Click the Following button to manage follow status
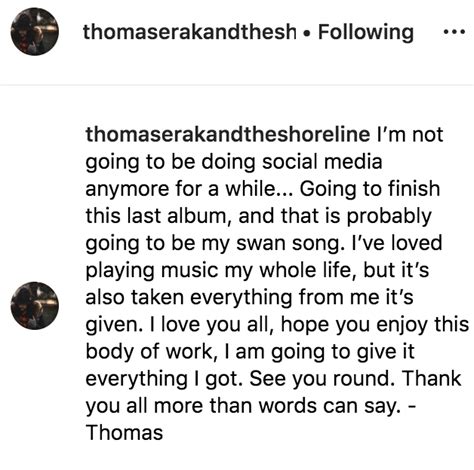The width and height of the screenshot is (474, 470). [366, 32]
